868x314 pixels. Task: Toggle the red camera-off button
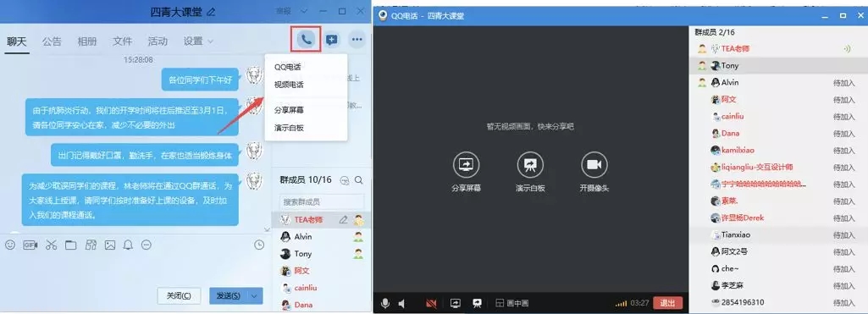(x=431, y=303)
